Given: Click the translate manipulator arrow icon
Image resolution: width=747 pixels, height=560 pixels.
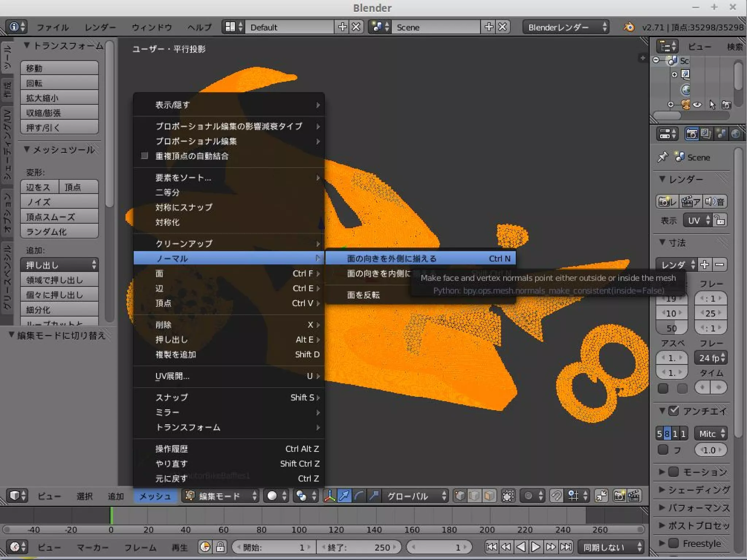Looking at the screenshot, I should tap(344, 496).
